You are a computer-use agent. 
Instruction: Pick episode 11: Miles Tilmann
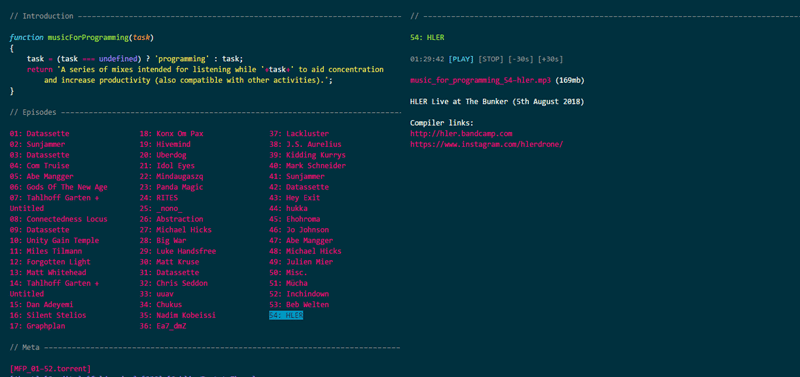(x=46, y=252)
